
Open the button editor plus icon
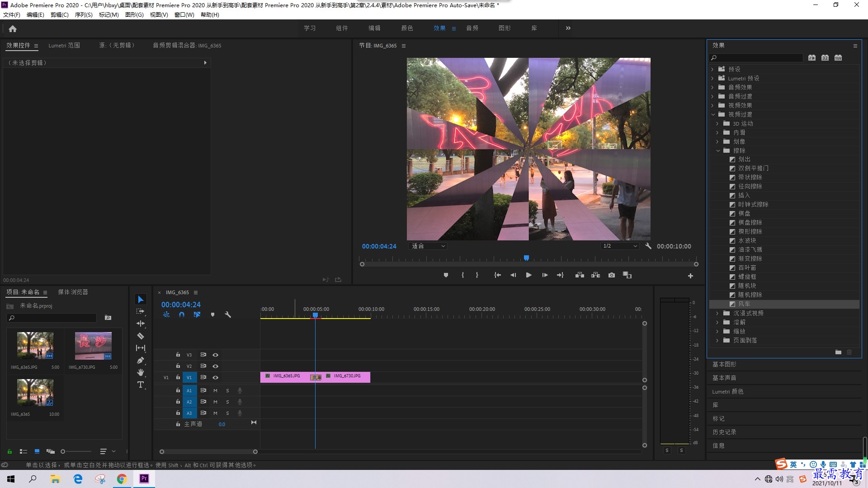690,276
